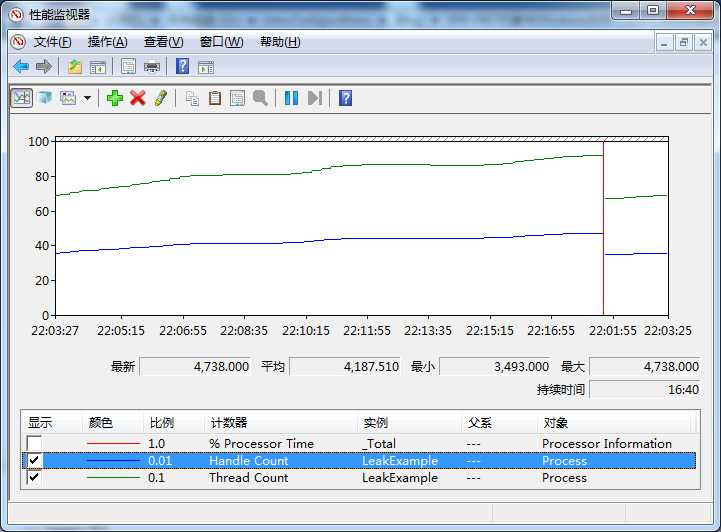Image resolution: width=721 pixels, height=532 pixels.
Task: Click the red timeline cursor in graph
Action: 603,229
